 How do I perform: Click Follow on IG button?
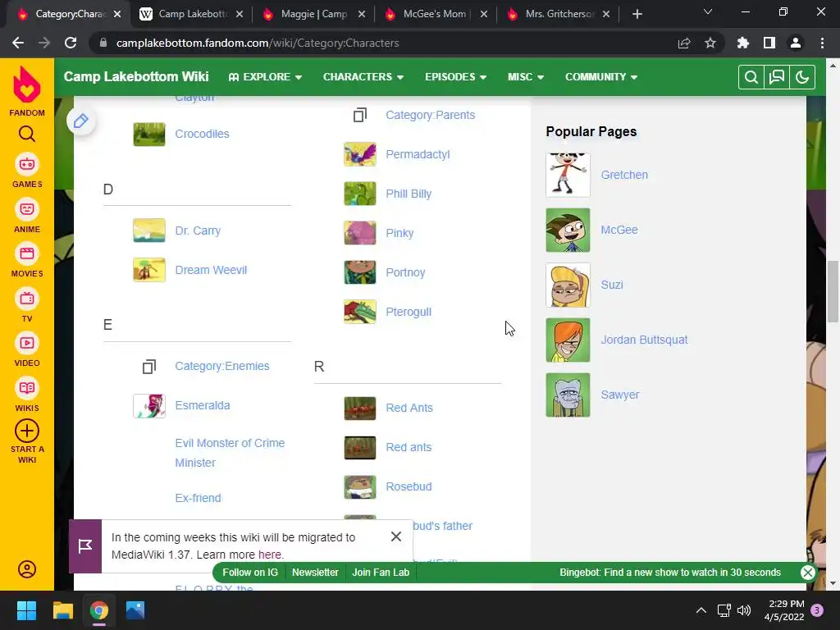pyautogui.click(x=250, y=572)
